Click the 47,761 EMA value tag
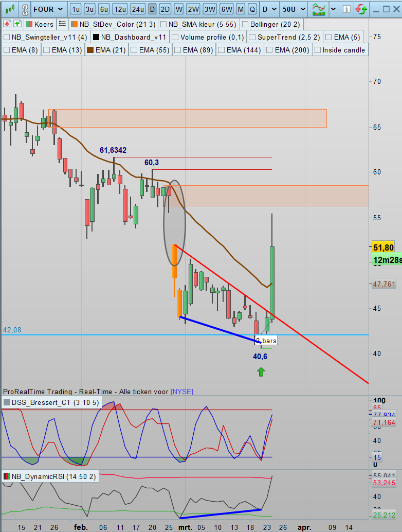The image size is (402, 532). click(384, 284)
